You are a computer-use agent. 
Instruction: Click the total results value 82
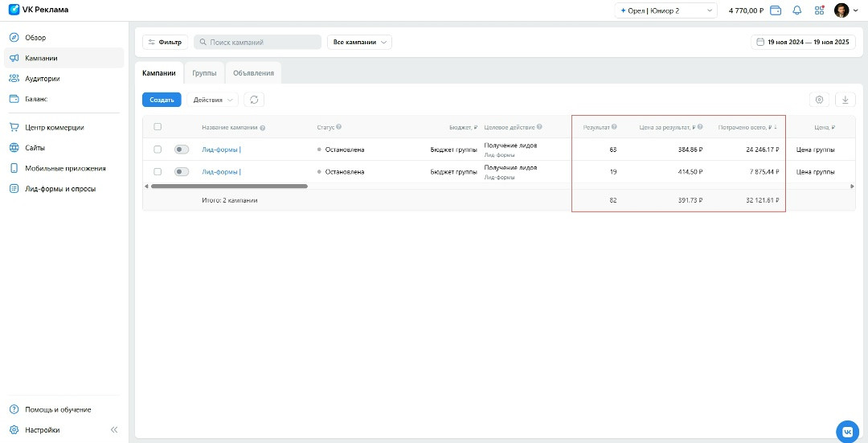click(x=612, y=200)
